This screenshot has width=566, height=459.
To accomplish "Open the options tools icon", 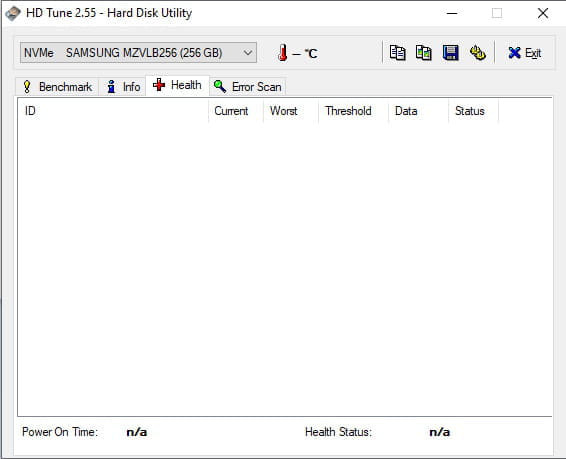I will tap(478, 53).
